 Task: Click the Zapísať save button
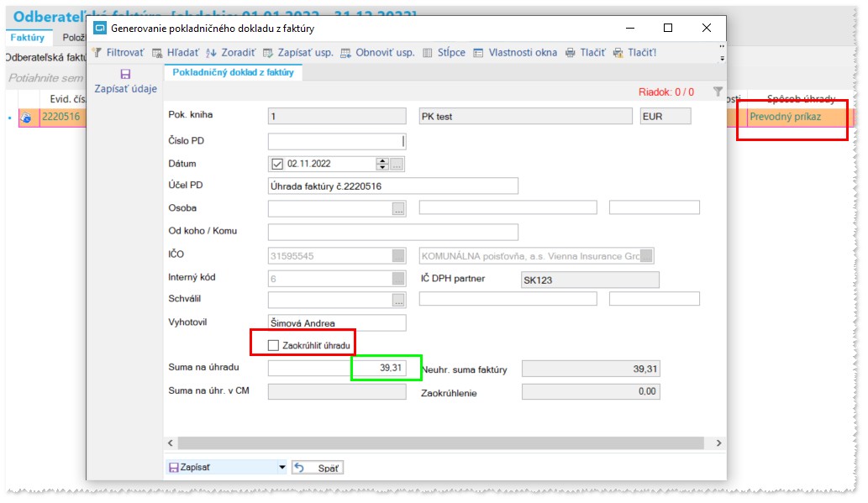[222, 468]
